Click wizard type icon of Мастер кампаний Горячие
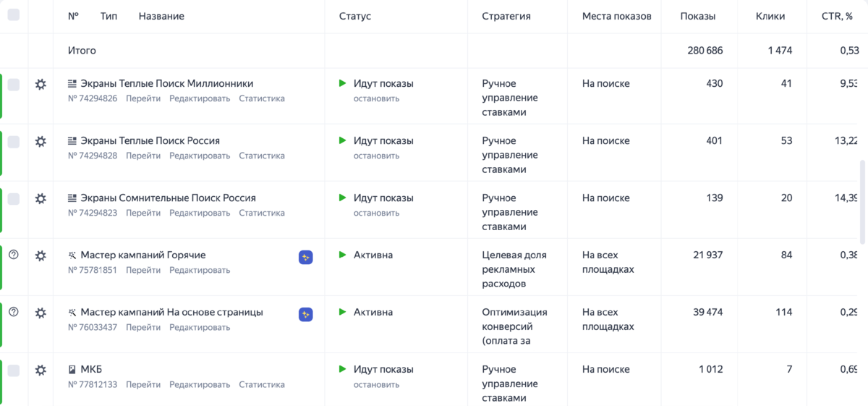This screenshot has width=868, height=406. coord(72,255)
